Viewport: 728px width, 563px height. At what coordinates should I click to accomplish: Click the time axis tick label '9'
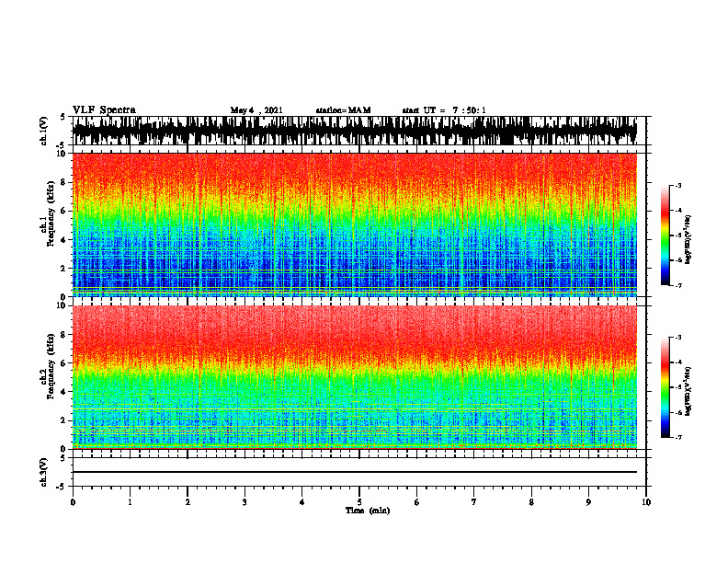(x=588, y=502)
